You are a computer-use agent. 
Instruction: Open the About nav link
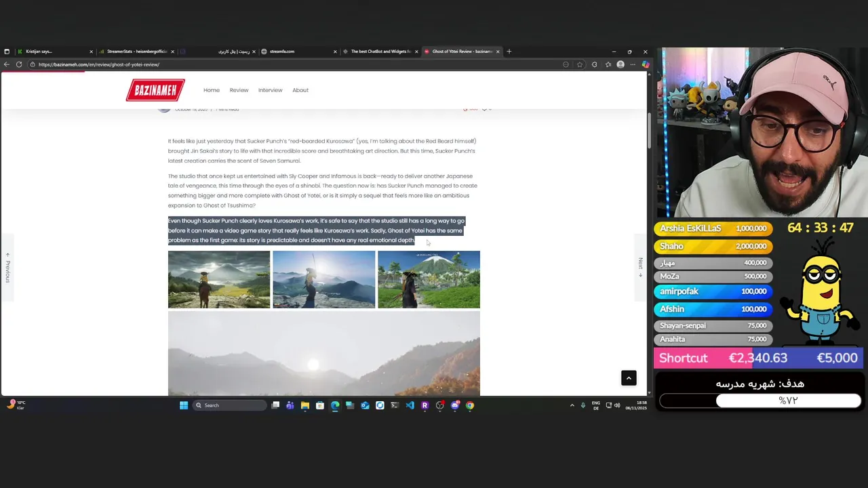pos(300,90)
